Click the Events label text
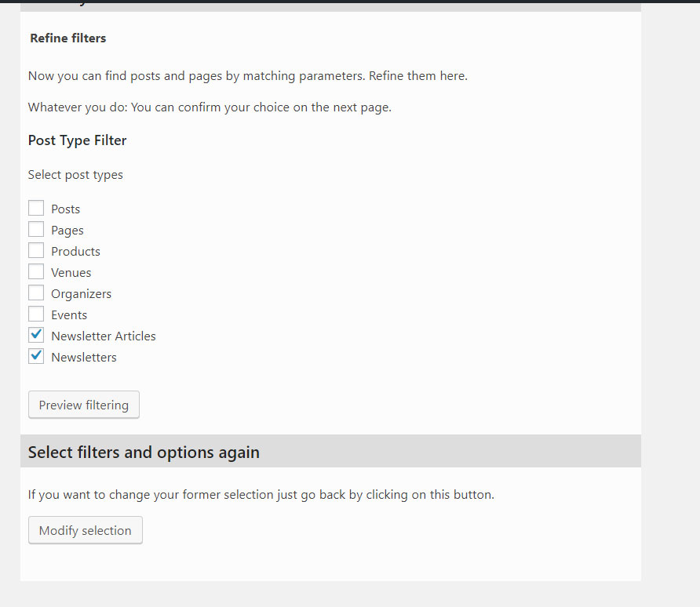Viewport: 700px width, 607px height. (x=69, y=315)
